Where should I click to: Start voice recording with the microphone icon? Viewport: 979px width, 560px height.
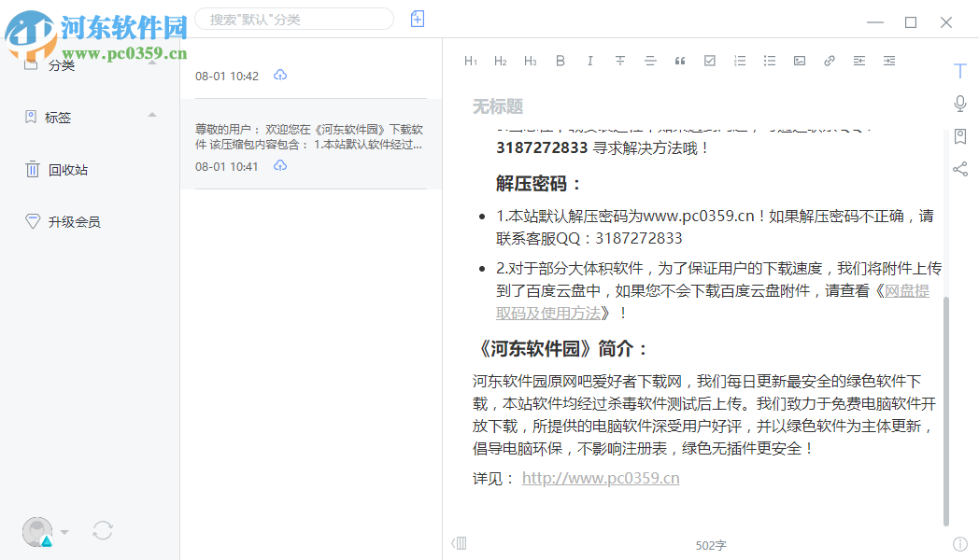(x=959, y=104)
